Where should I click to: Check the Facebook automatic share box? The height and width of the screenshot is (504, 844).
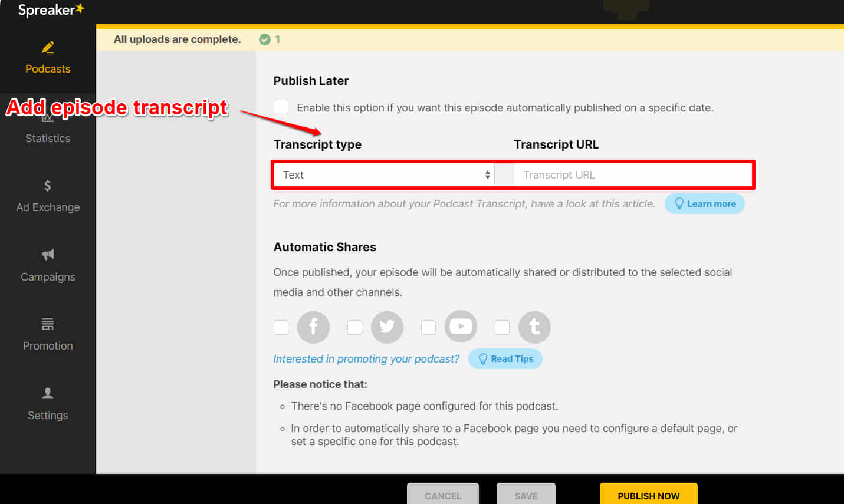click(281, 327)
